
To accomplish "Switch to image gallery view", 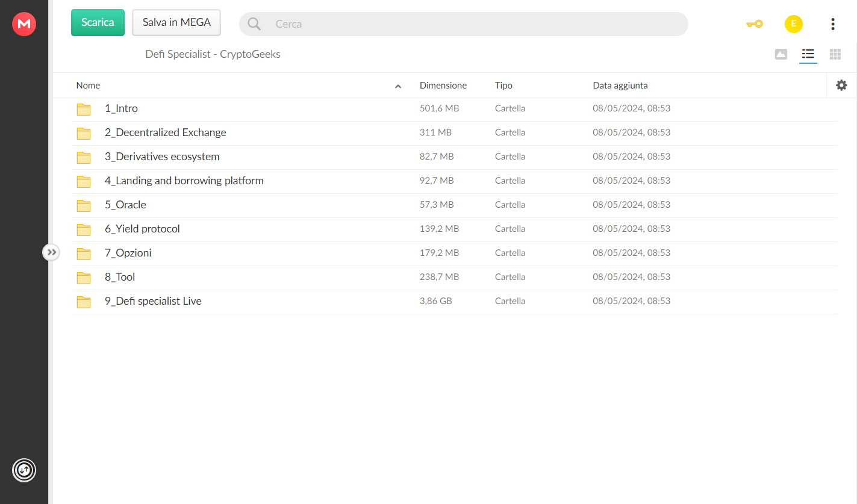I will pos(781,54).
